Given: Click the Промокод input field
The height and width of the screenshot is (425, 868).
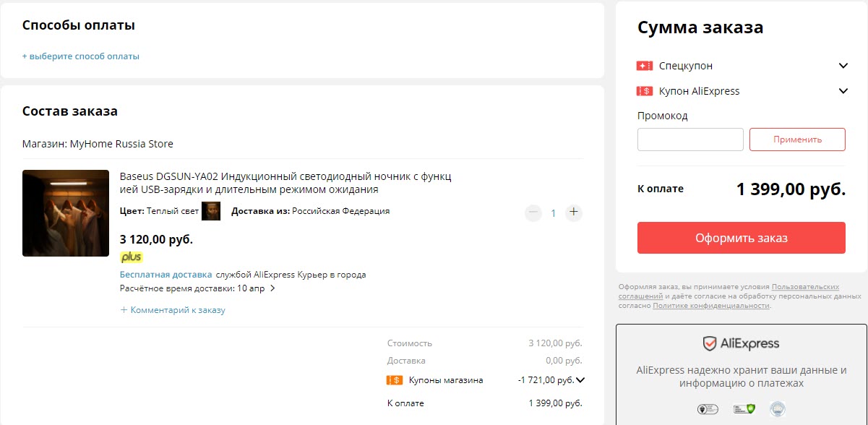Looking at the screenshot, I should click(690, 139).
